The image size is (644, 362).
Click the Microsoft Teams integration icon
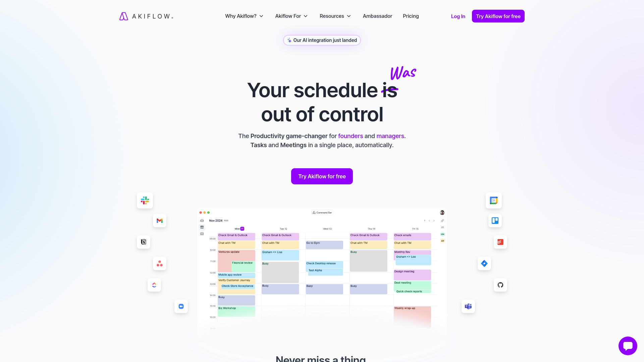pyautogui.click(x=468, y=306)
